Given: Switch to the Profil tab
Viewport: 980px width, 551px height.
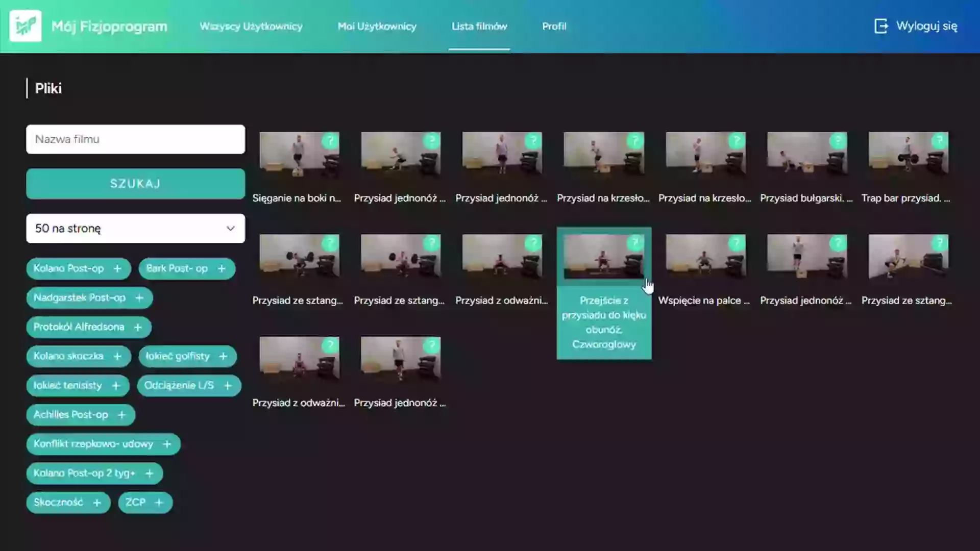Looking at the screenshot, I should coord(554,26).
